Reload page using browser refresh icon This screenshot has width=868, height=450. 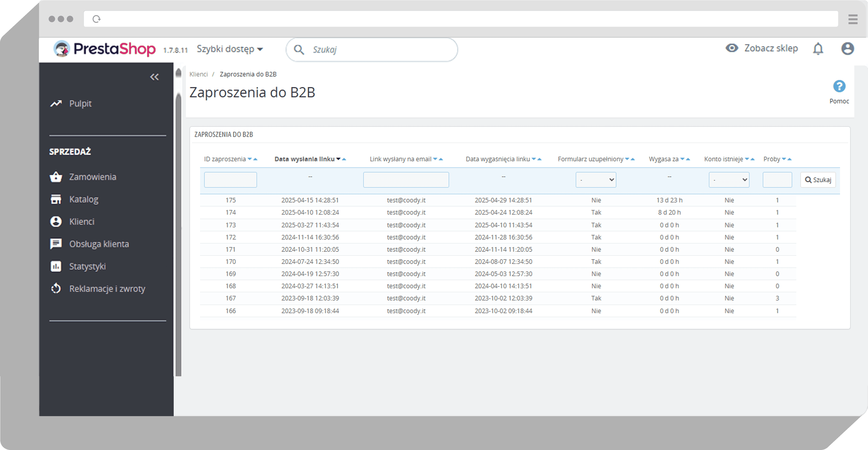[97, 19]
